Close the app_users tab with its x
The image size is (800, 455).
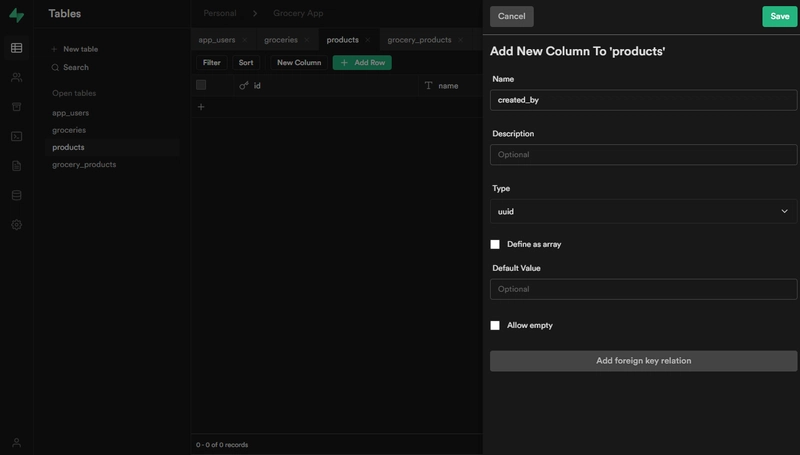244,40
